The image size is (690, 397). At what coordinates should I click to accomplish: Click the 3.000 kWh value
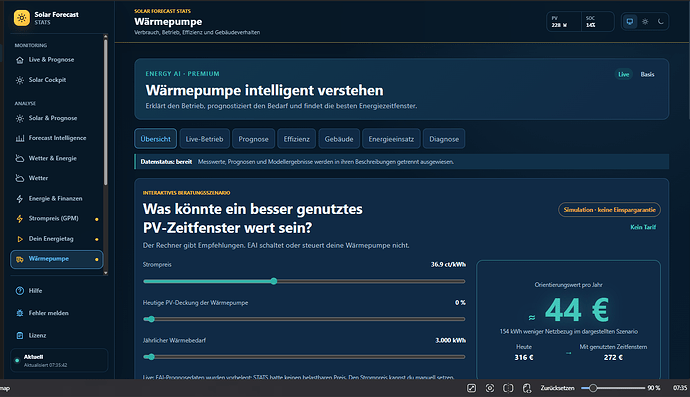coord(450,340)
